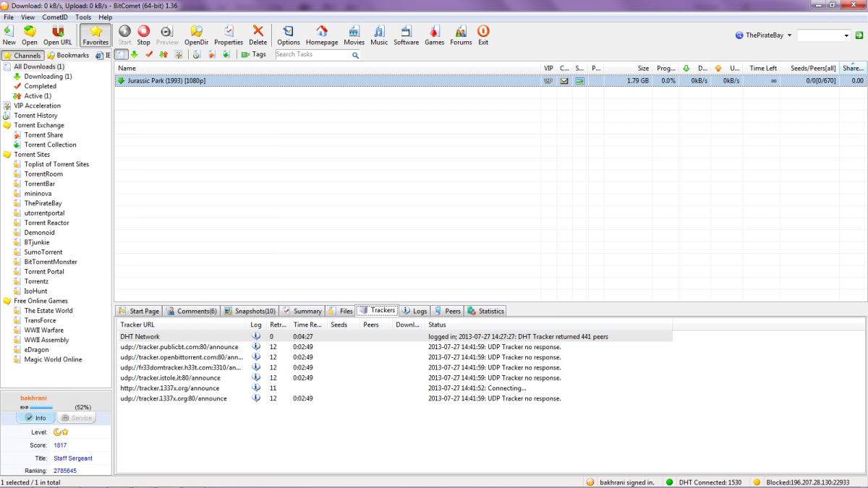The height and width of the screenshot is (488, 868).
Task: Open eDragon under Free Online Games
Action: click(36, 350)
